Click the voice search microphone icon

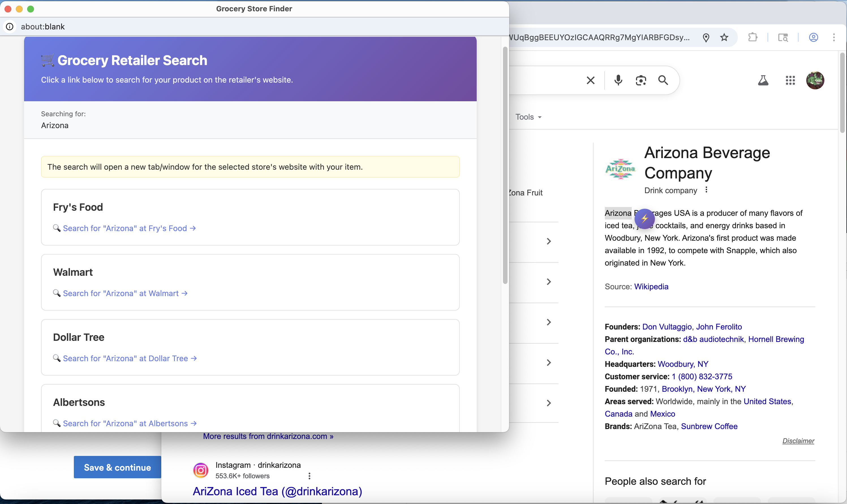(x=618, y=80)
